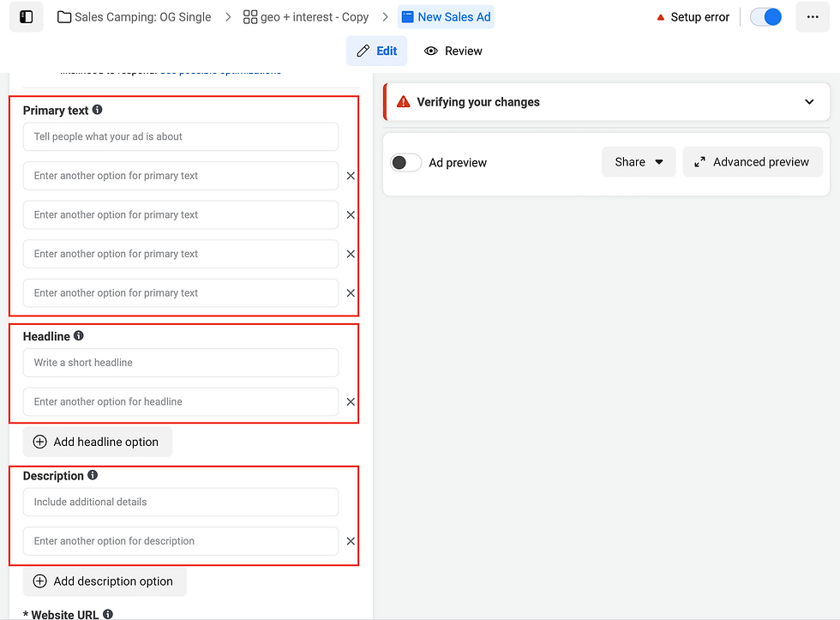Open the Sales Camping: OG Single campaign breadcrumb
The height and width of the screenshot is (620, 840).
[x=135, y=17]
